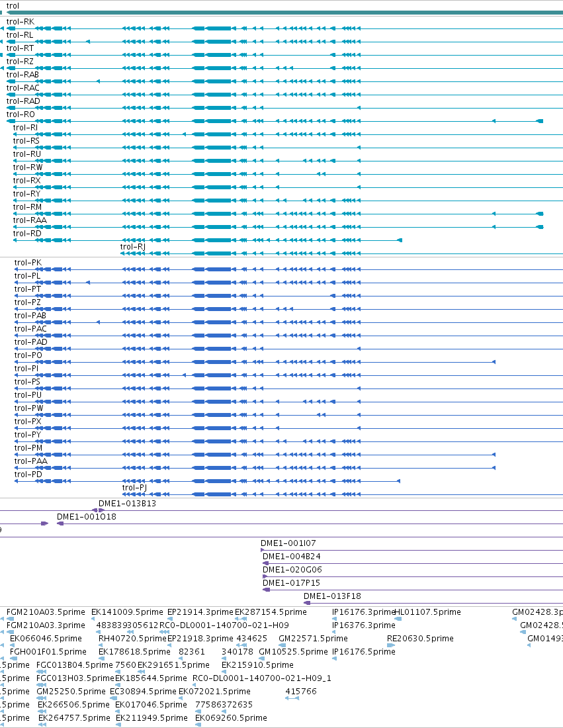Screen dimensions: 563x728
Task: Click EST label EP21914.3prime
Action: click(x=200, y=612)
